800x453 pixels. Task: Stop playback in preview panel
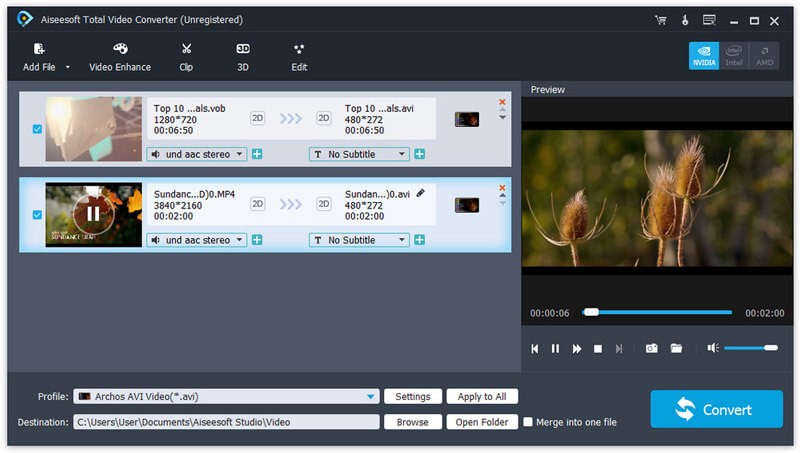[x=598, y=348]
